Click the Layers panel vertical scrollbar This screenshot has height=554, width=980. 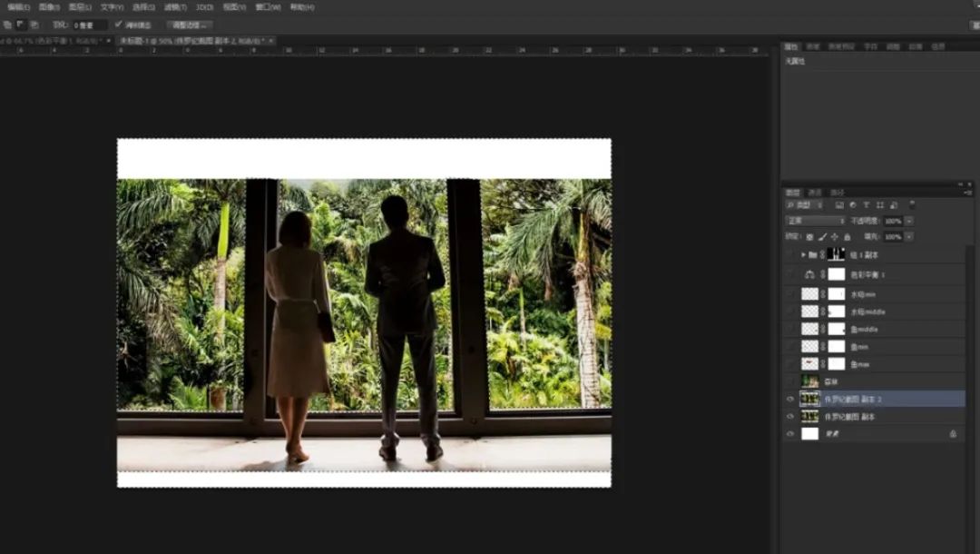click(970, 401)
